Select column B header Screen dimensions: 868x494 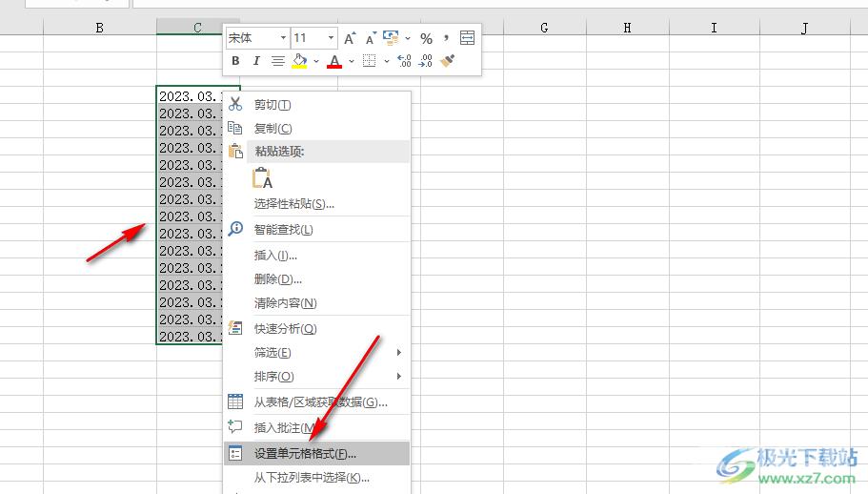[100, 28]
